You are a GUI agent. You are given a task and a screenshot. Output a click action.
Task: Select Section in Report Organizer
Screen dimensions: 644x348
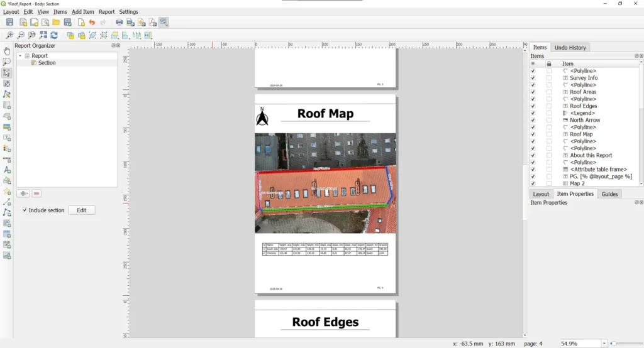(x=47, y=63)
